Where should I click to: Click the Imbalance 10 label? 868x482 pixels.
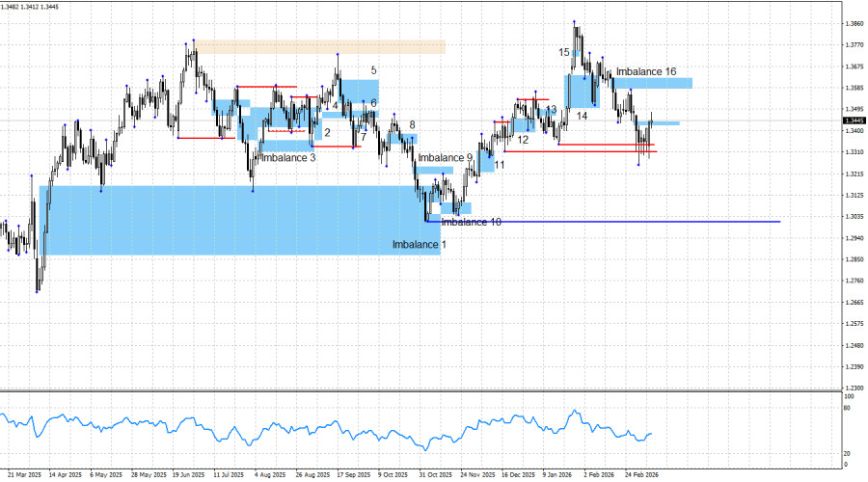click(x=471, y=222)
